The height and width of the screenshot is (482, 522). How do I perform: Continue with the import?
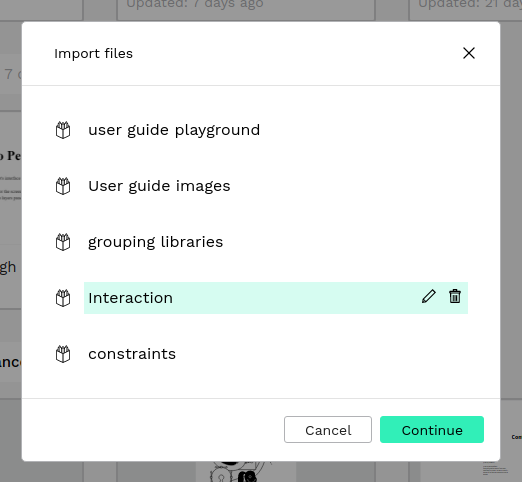[432, 430]
